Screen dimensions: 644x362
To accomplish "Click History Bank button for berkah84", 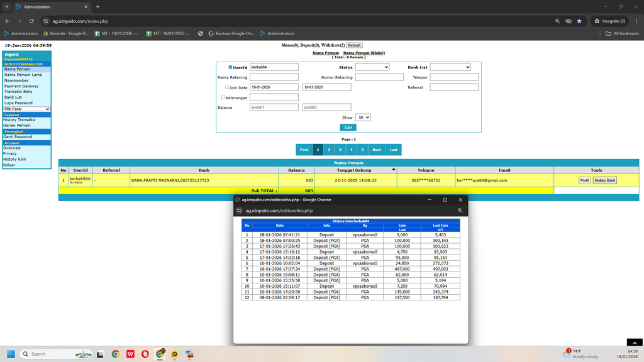I will (x=604, y=180).
